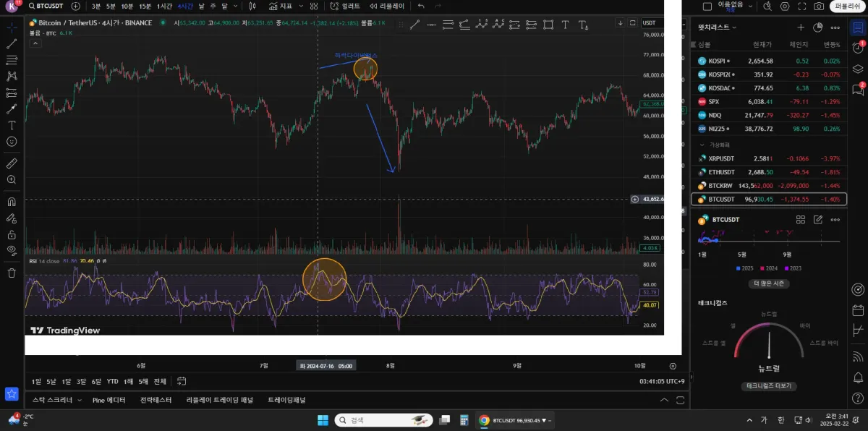Select the zoom in tool
The height and width of the screenshot is (431, 868).
pyautogui.click(x=12, y=179)
